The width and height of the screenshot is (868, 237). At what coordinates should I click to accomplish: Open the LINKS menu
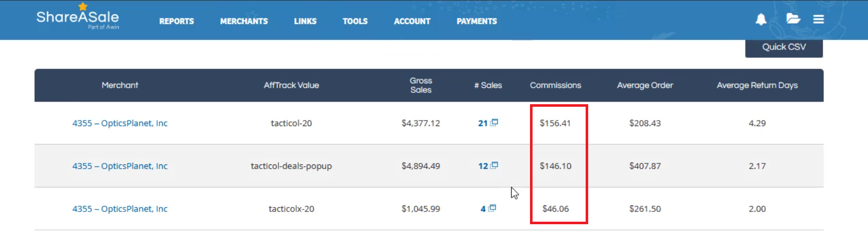(x=305, y=21)
